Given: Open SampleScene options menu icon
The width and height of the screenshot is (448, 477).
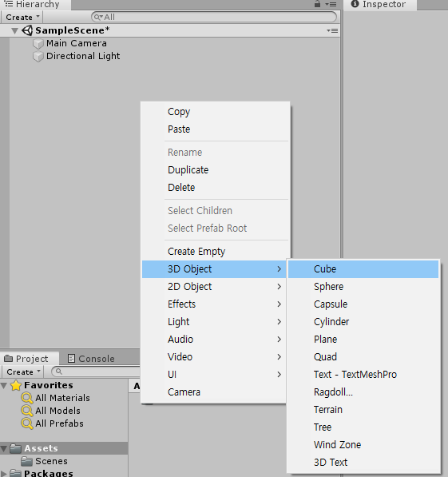Looking at the screenshot, I should point(332,30).
